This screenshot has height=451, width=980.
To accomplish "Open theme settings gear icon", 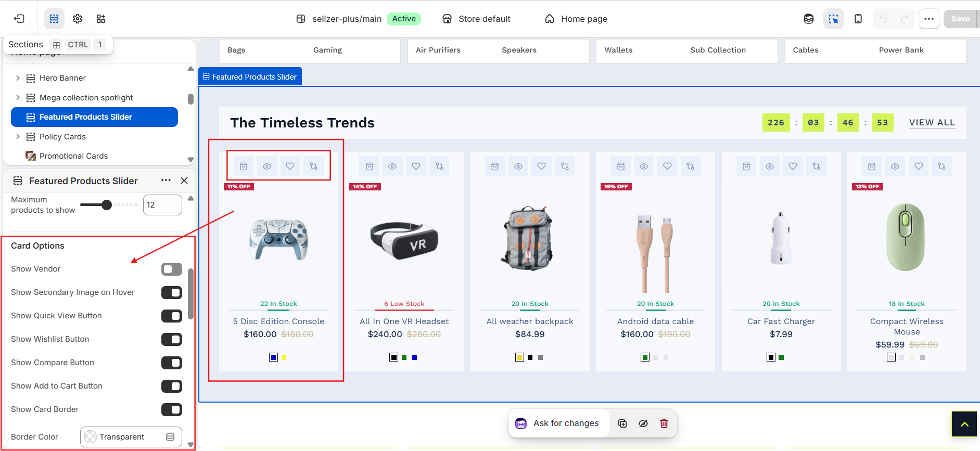I will (78, 19).
